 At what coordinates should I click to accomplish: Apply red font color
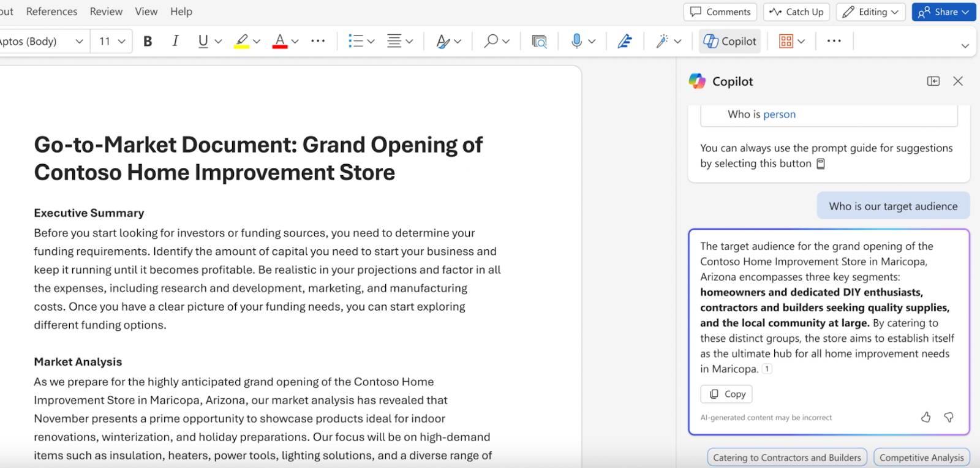tap(280, 41)
